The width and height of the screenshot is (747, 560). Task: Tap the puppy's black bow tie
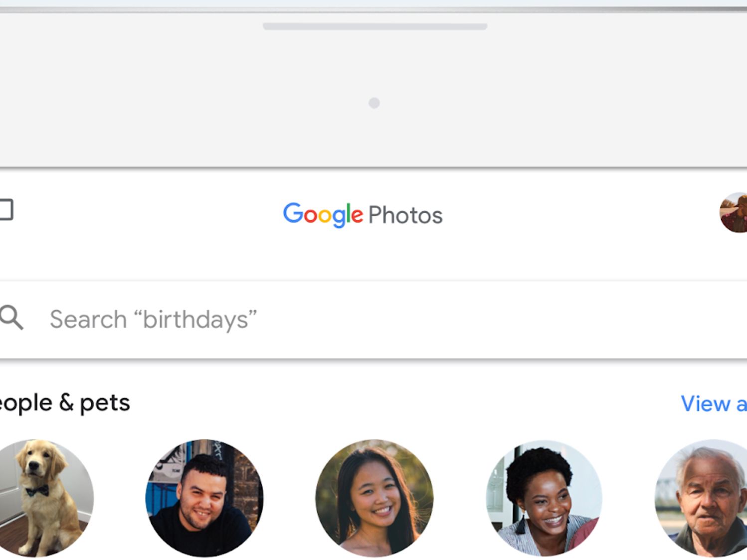pyautogui.click(x=37, y=491)
